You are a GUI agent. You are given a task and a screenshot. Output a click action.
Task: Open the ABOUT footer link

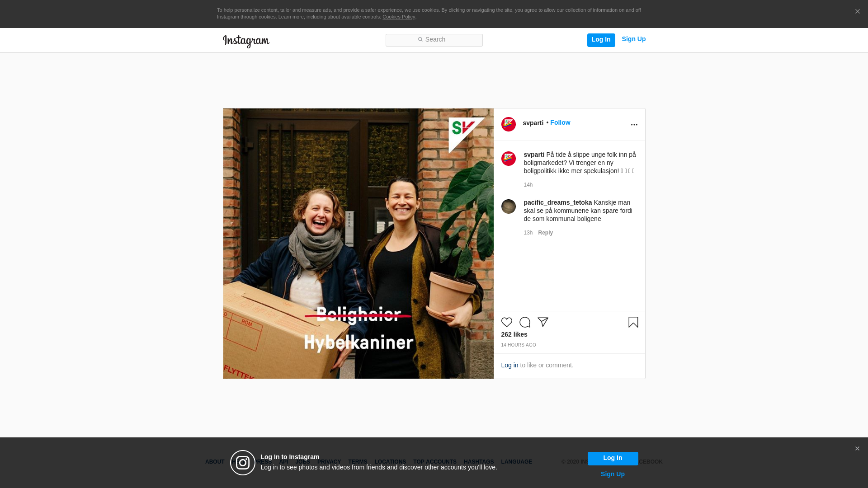pyautogui.click(x=215, y=462)
